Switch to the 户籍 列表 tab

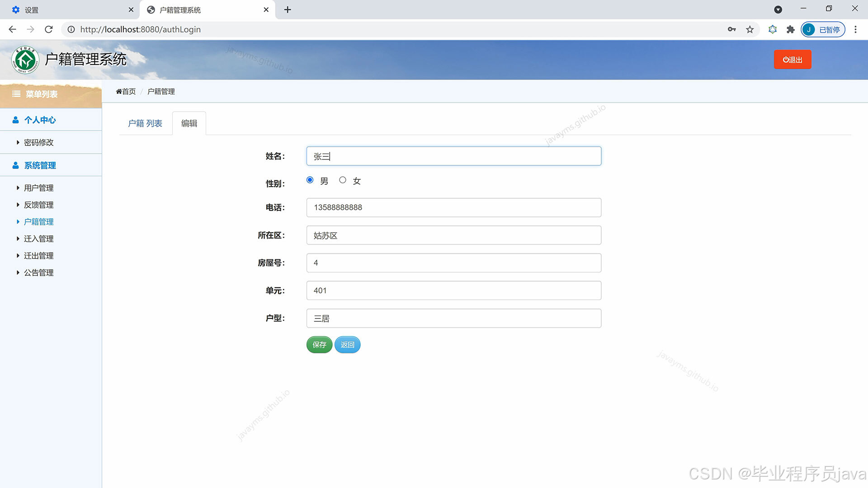(145, 123)
